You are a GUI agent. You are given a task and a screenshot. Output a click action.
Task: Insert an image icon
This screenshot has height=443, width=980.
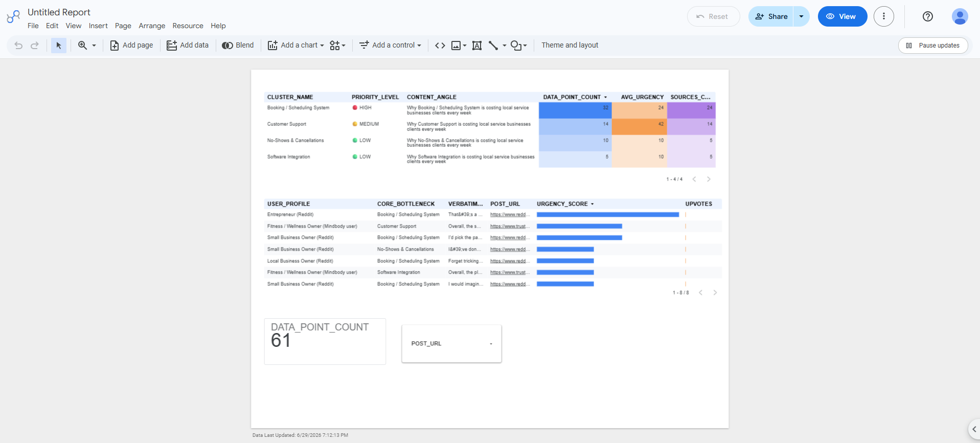click(457, 46)
